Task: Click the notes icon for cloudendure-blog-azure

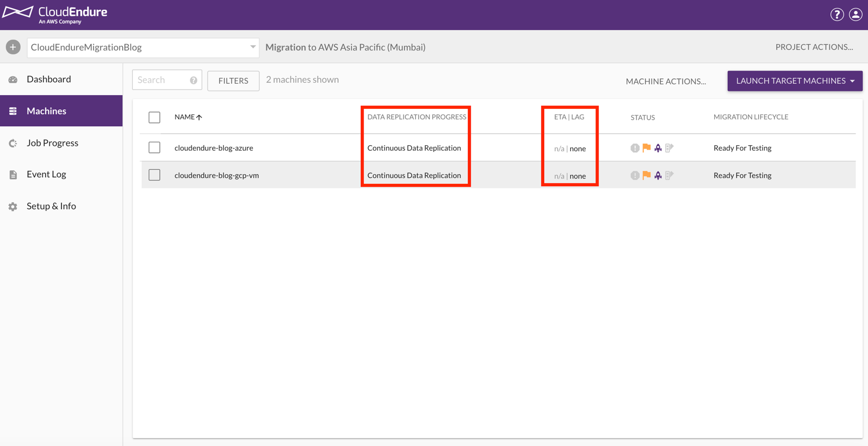Action: (x=669, y=147)
